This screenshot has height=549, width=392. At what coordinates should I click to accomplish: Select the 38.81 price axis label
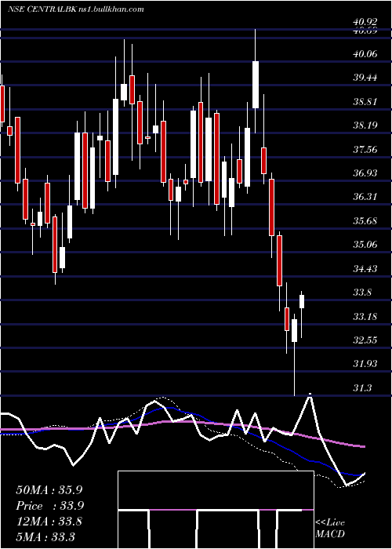click(x=365, y=101)
